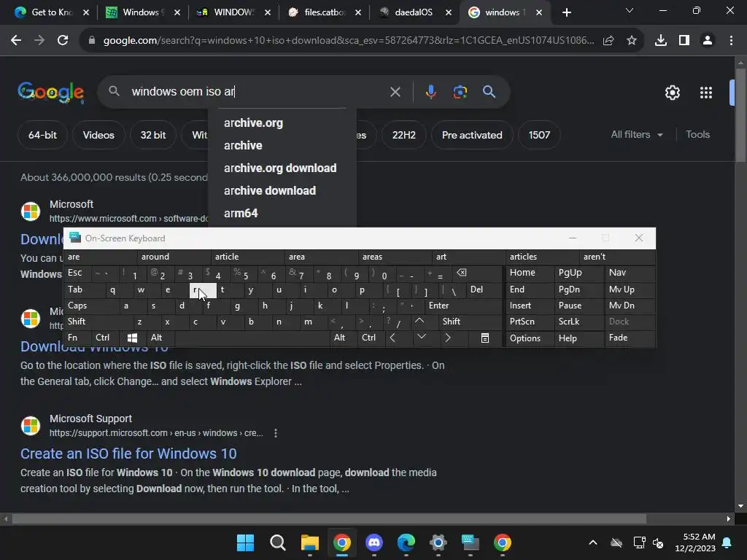Toggle the Chrome side panel icon

(684, 41)
